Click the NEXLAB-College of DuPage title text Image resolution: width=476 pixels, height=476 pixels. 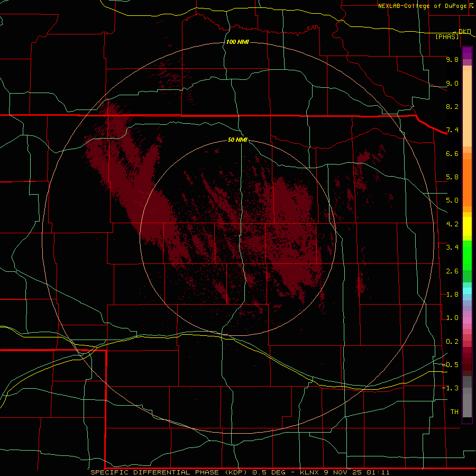(422, 6)
